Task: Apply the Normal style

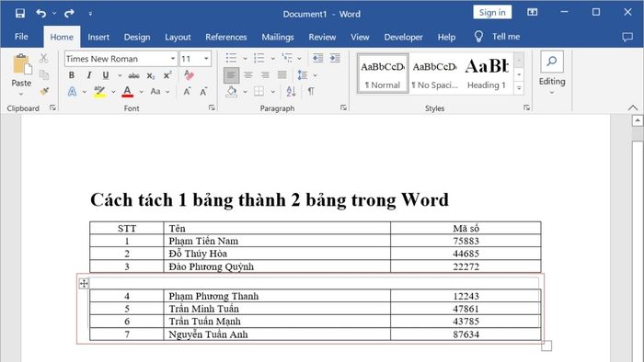Action: 383,74
